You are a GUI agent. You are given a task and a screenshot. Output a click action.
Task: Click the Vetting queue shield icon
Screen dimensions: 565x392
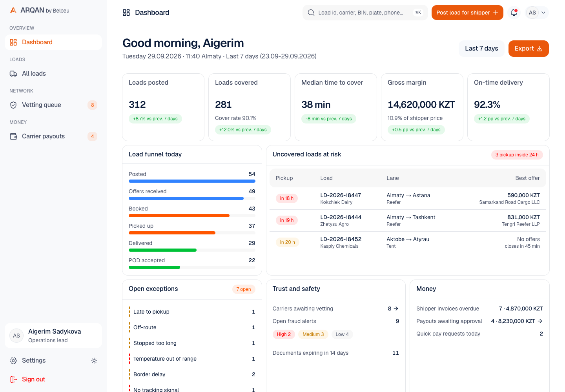tap(13, 105)
